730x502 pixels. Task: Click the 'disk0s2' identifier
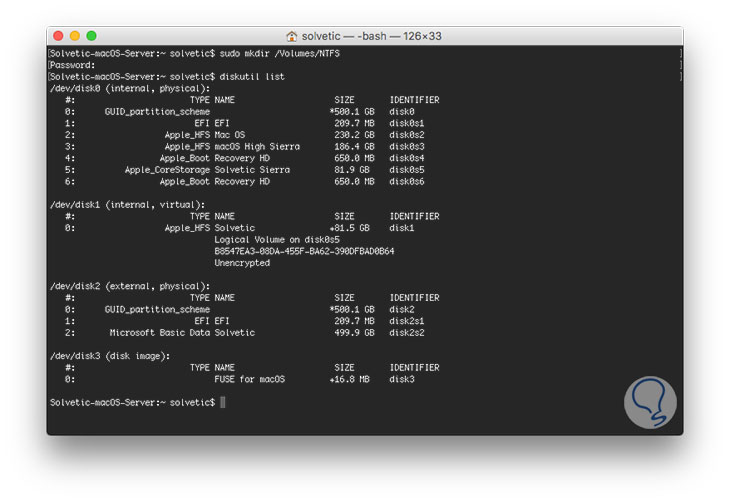[406, 135]
